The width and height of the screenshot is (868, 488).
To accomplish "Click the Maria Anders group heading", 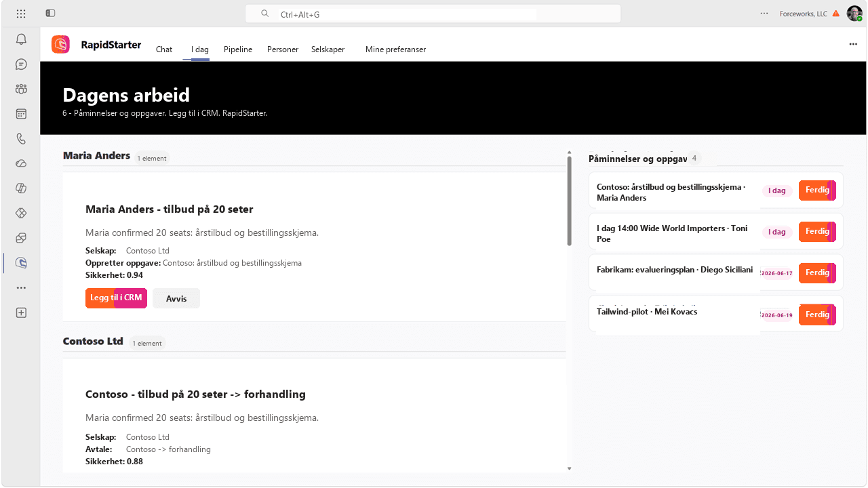I will point(96,156).
